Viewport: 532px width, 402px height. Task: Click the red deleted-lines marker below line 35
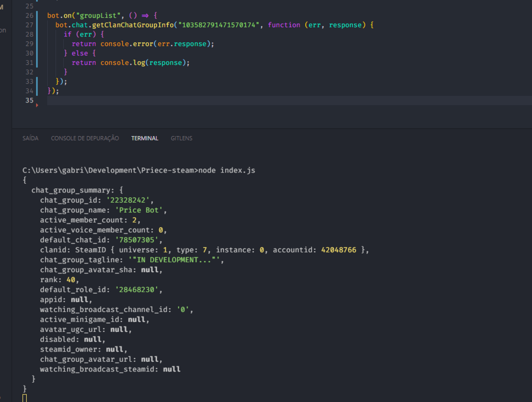(x=37, y=106)
